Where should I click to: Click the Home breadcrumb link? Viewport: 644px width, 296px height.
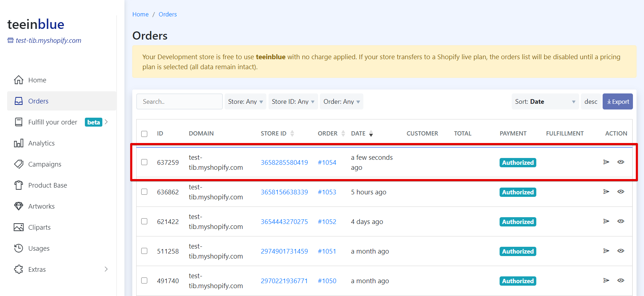(x=140, y=14)
